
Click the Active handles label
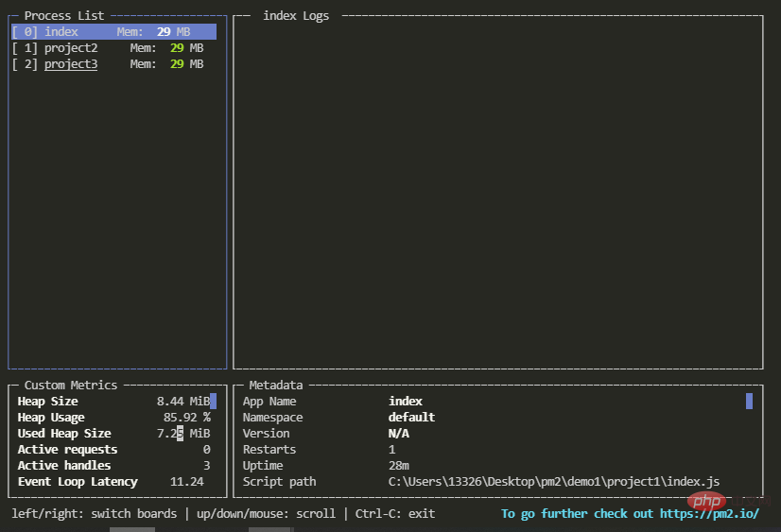[x=64, y=465]
